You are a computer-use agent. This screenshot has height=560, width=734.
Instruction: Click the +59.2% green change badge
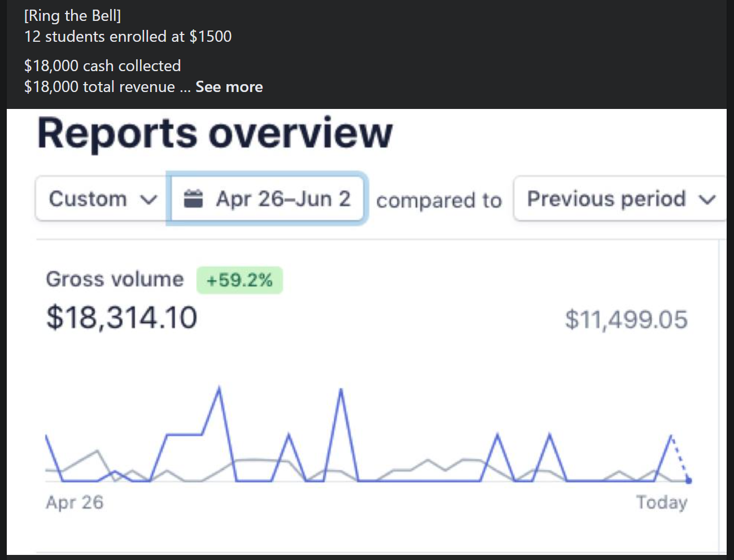239,280
